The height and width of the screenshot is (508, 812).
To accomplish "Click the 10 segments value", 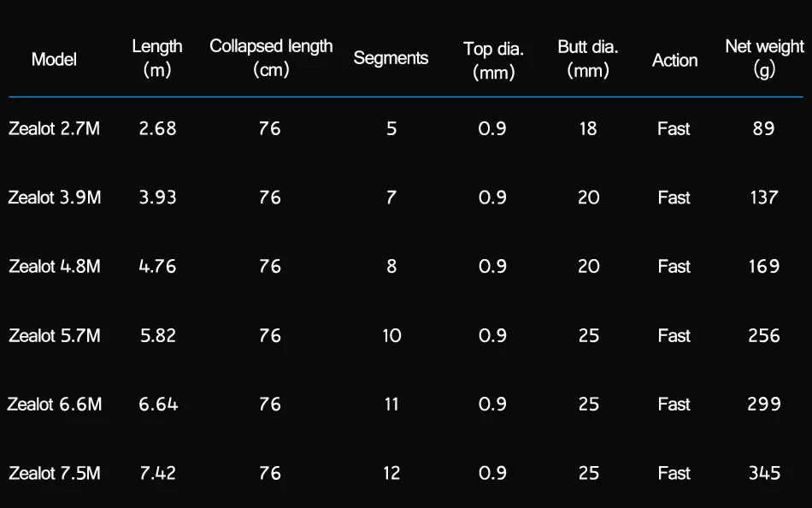I will point(391,335).
